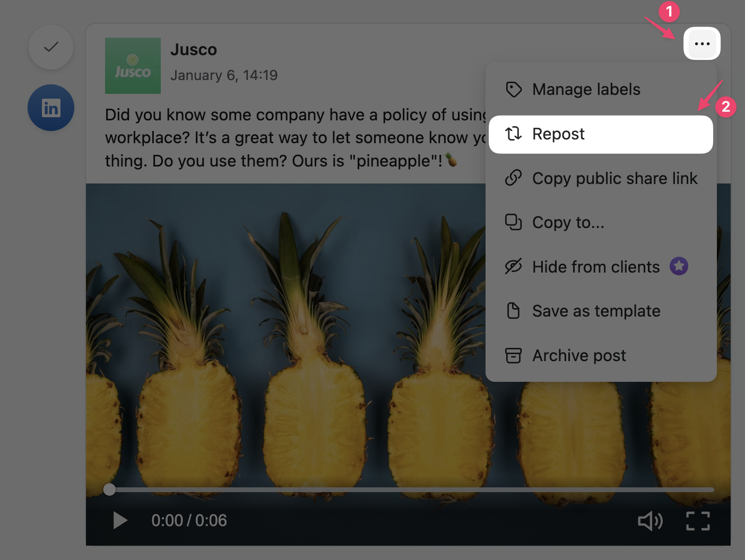Click Copy public share link option
Screen dimensions: 745x560
(614, 179)
